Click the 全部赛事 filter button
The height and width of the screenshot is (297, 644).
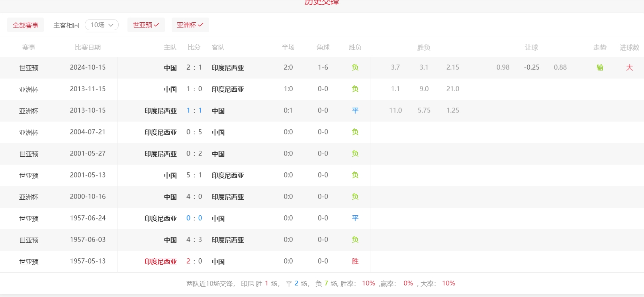click(x=25, y=25)
